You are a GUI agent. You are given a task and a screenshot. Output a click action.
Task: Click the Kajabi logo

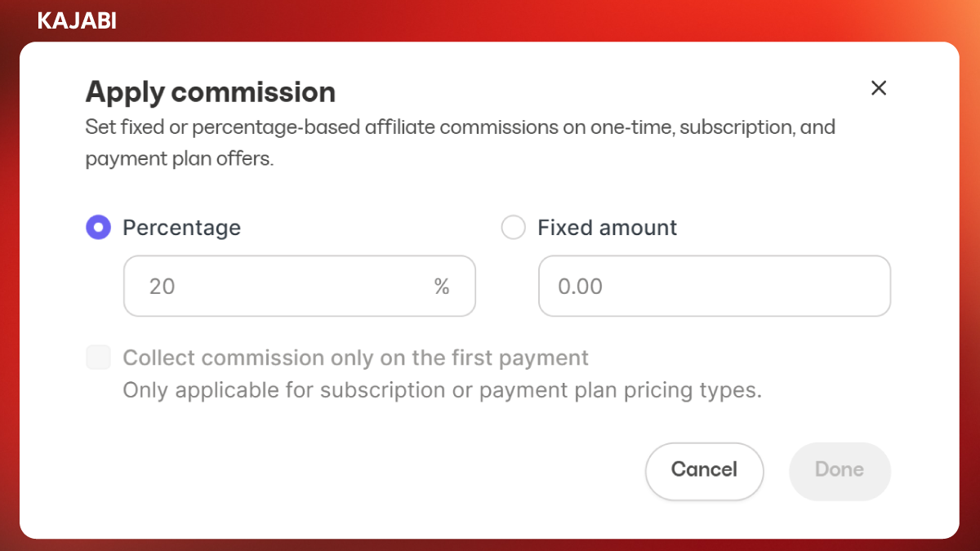click(x=77, y=21)
